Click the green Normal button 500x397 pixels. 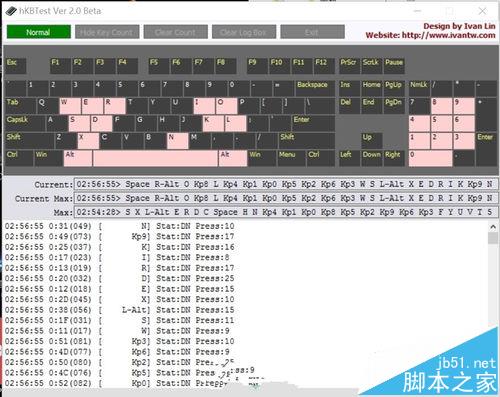[39, 32]
